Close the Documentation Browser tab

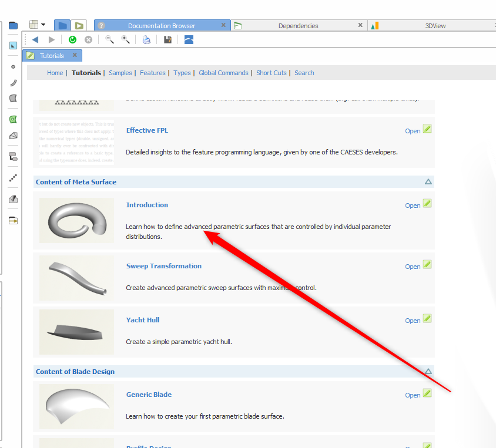[223, 25]
